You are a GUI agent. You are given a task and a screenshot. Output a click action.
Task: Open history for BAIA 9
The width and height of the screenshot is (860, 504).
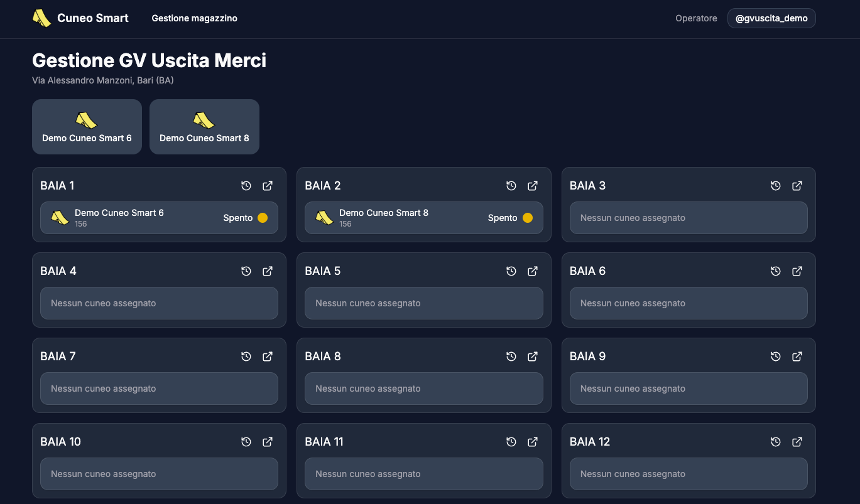pos(775,356)
